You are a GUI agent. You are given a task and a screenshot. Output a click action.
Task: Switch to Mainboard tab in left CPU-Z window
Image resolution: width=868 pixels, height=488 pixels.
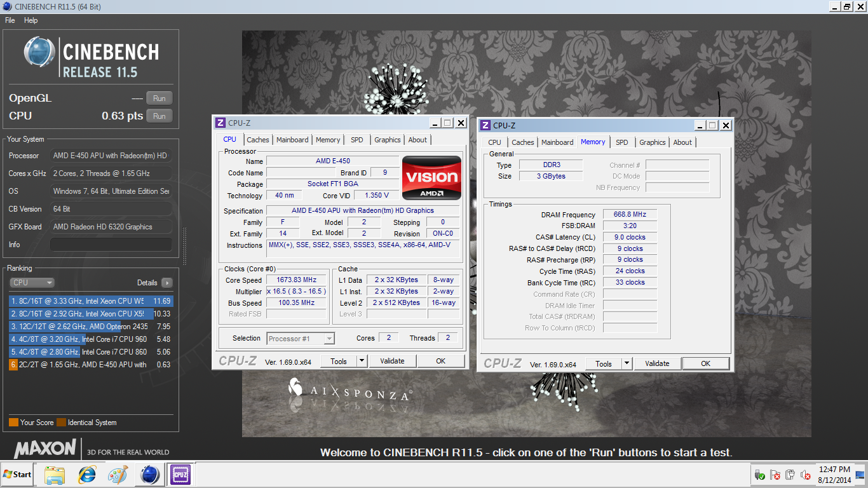(x=292, y=140)
